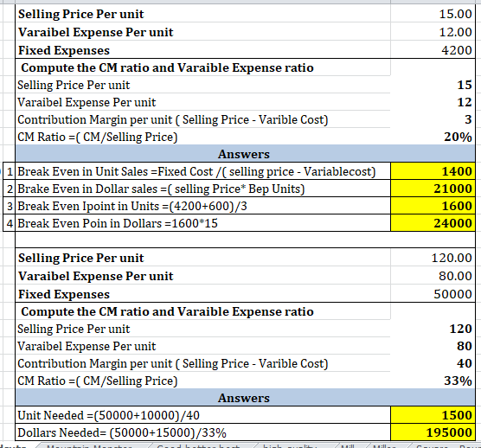Click Answers header above Unit Needed row

245,398
